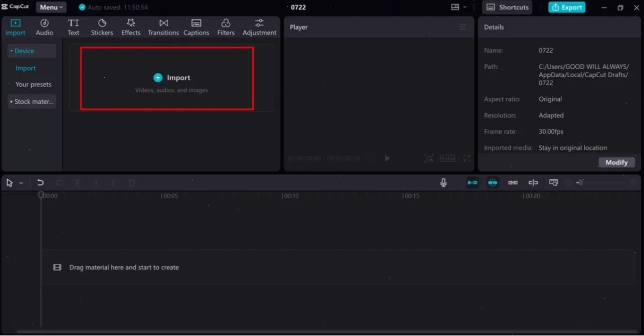
Task: Select the '30.00fps' frame rate value
Action: coord(551,132)
